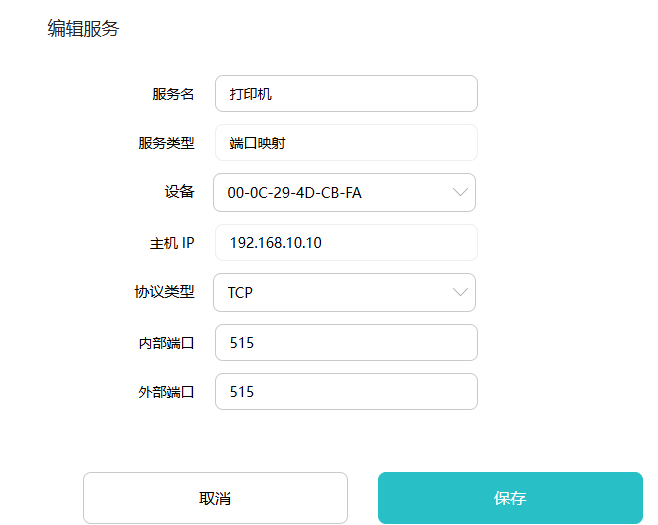This screenshot has width=658, height=525.
Task: Click the 外部端口 field label
Action: tap(166, 392)
